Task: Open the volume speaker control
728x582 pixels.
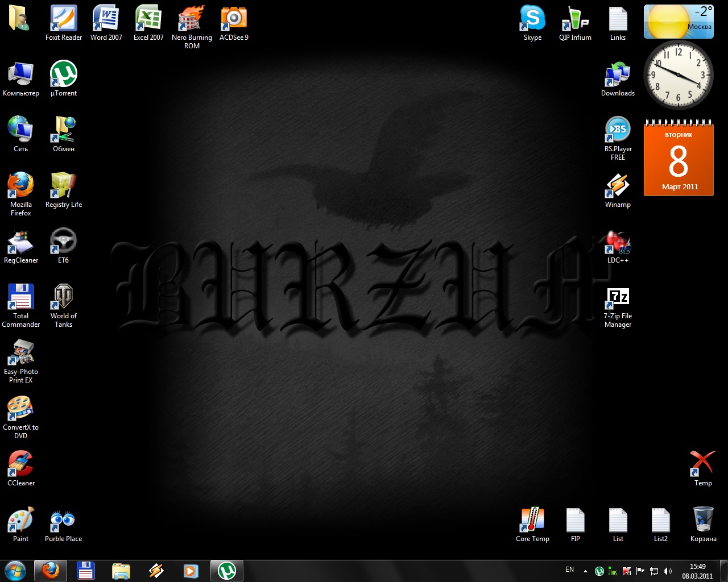Action: 668,571
